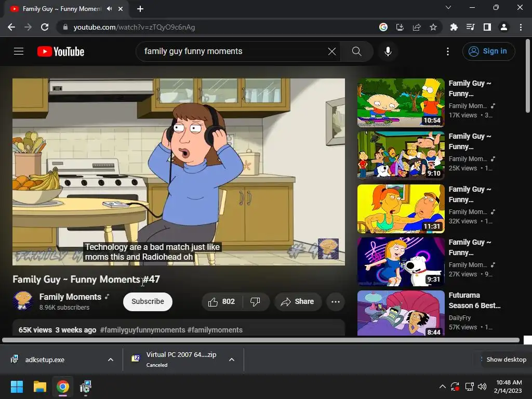Click the page vertical scrollbar
This screenshot has width=532, height=399.
pyautogui.click(x=528, y=76)
